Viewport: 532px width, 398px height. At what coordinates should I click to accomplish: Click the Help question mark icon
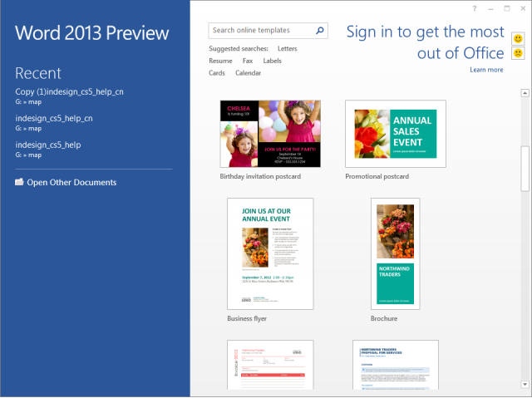pos(475,8)
